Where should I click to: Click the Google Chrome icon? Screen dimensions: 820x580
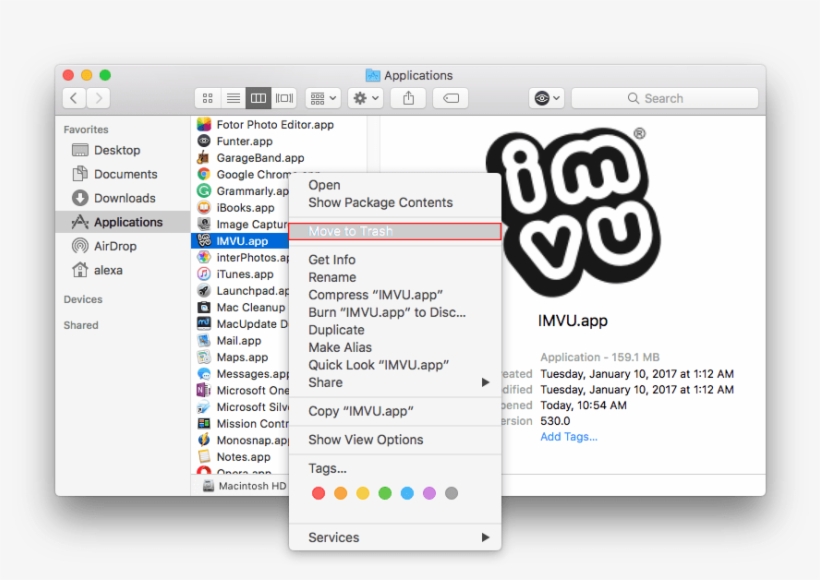coord(204,174)
